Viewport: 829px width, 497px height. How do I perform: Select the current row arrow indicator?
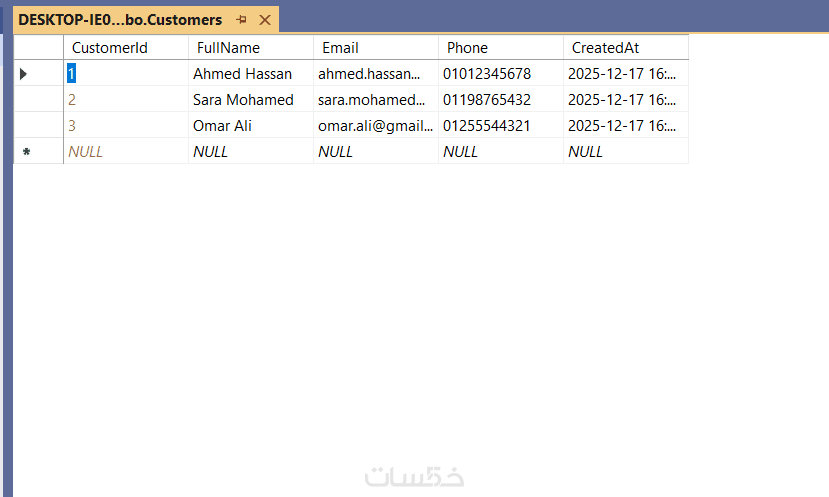point(24,74)
